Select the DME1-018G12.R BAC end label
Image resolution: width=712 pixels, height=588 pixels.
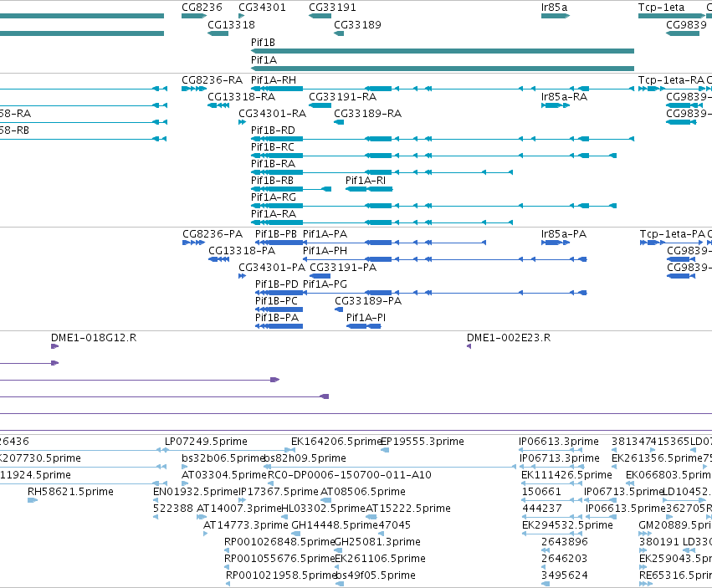click(x=94, y=338)
